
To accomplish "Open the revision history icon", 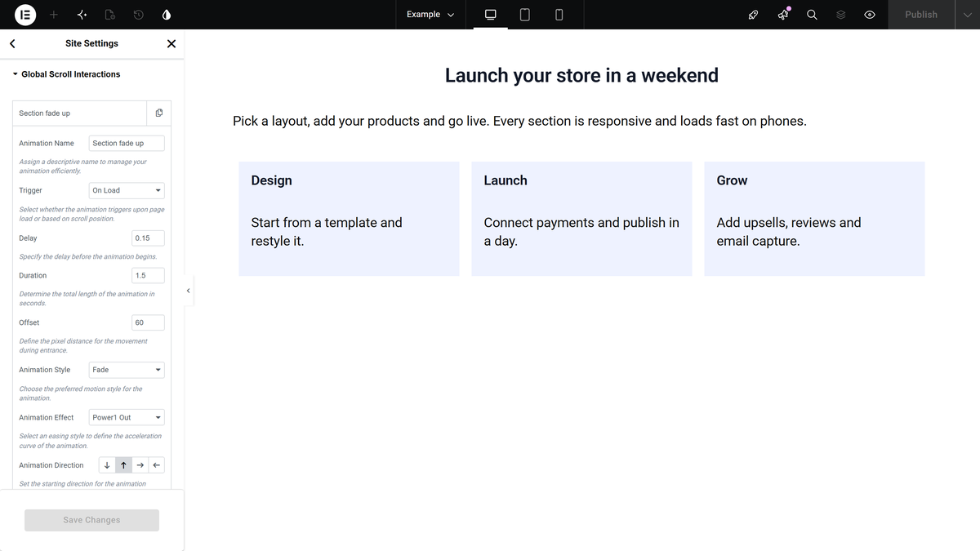I will pyautogui.click(x=139, y=15).
